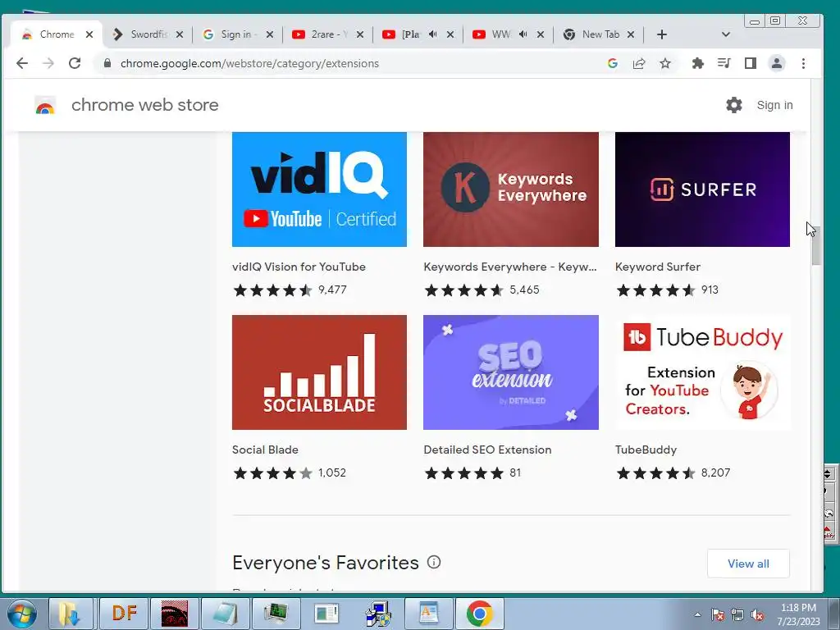The image size is (840, 630).
Task: Click the SEO extension purple thumbnail
Action: tap(511, 372)
